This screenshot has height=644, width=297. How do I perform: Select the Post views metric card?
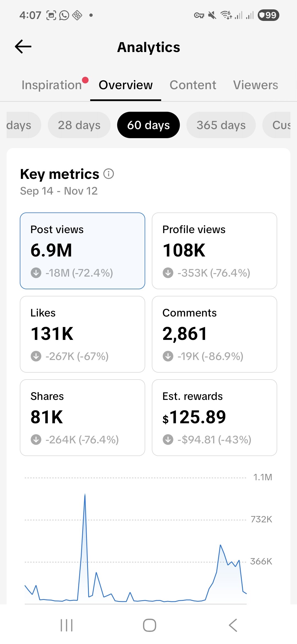[x=82, y=251]
